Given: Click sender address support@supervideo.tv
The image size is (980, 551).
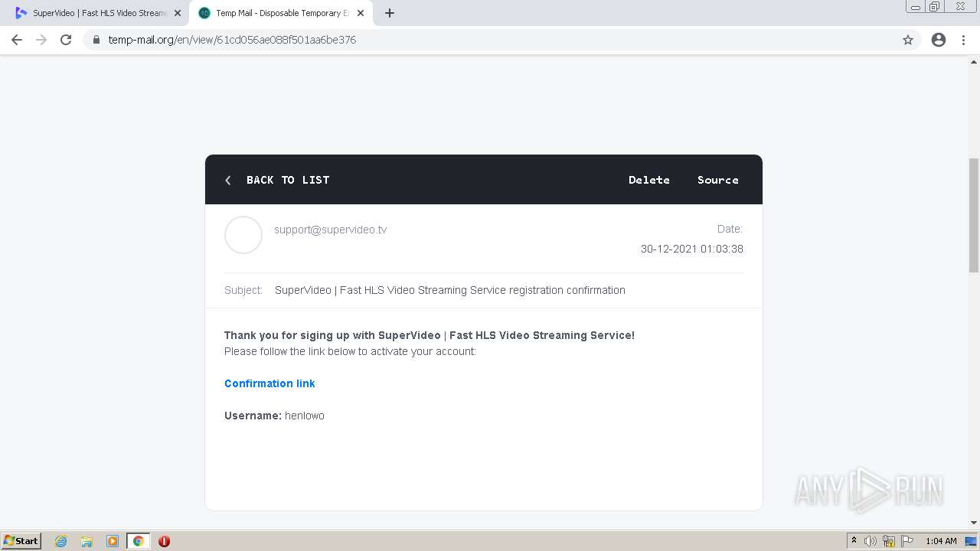Looking at the screenshot, I should tap(331, 230).
